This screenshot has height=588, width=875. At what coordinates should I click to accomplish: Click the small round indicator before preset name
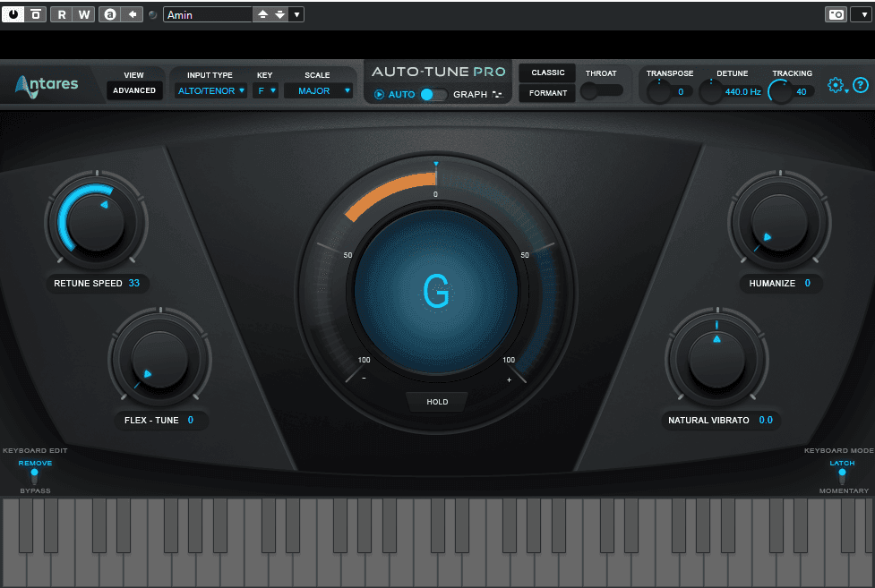click(153, 15)
